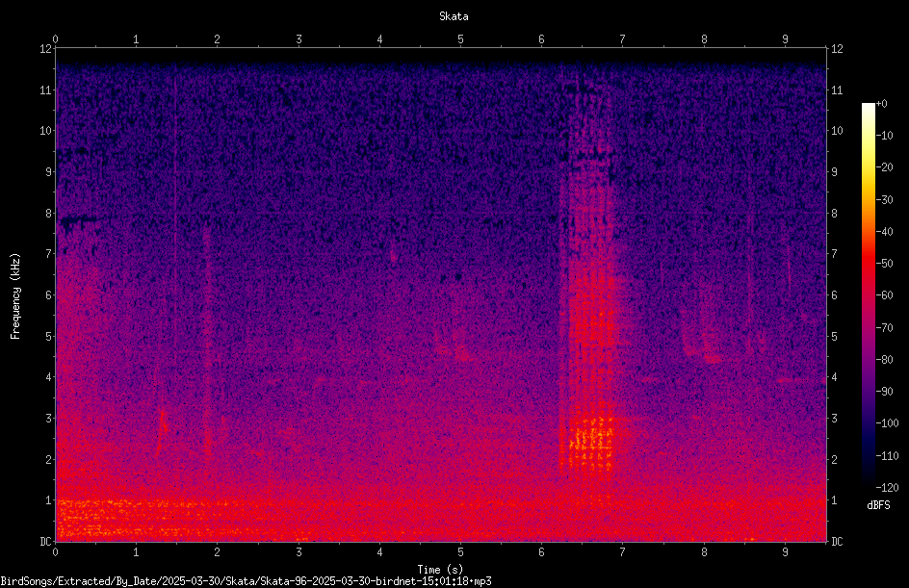Click tick "6" on the top time axis
This screenshot has height=588, width=909.
click(541, 39)
